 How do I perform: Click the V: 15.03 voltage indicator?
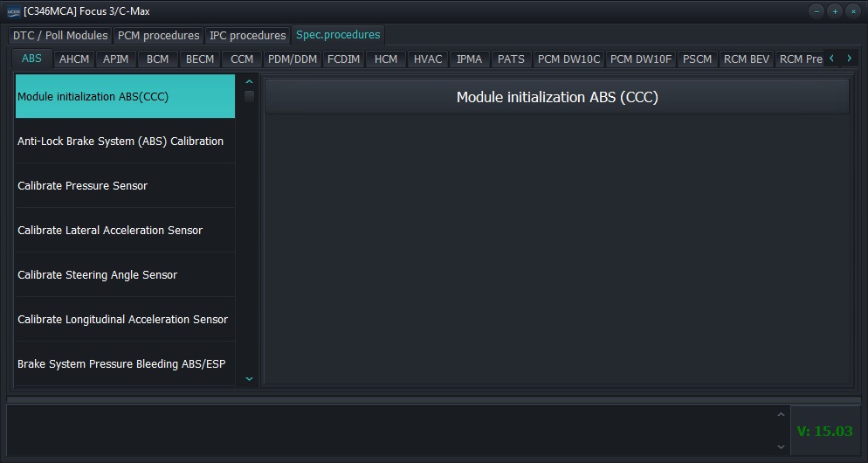[824, 431]
